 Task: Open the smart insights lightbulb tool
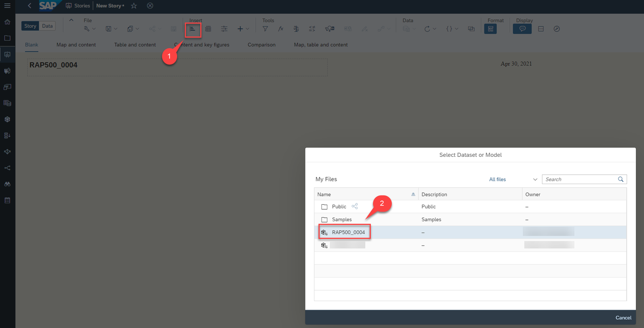click(330, 29)
